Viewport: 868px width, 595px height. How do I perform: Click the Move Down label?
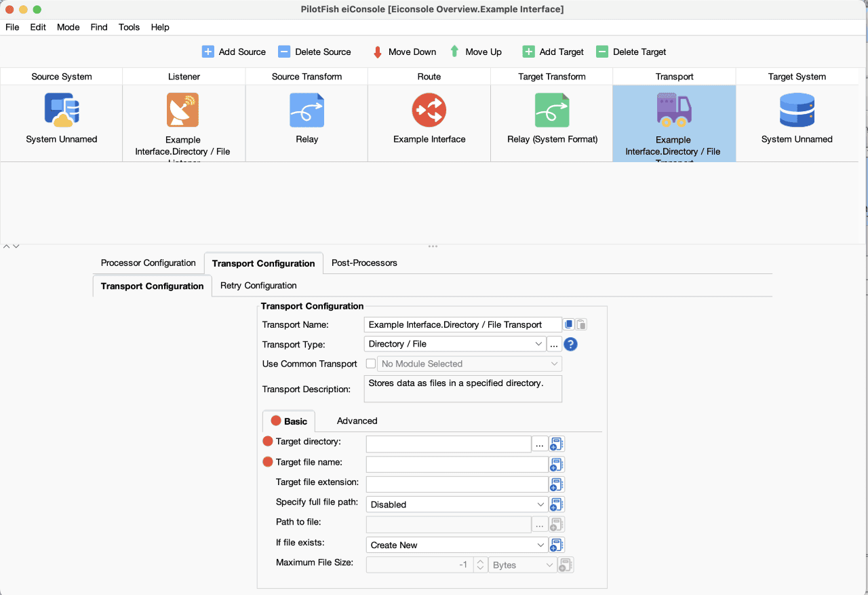(x=412, y=52)
